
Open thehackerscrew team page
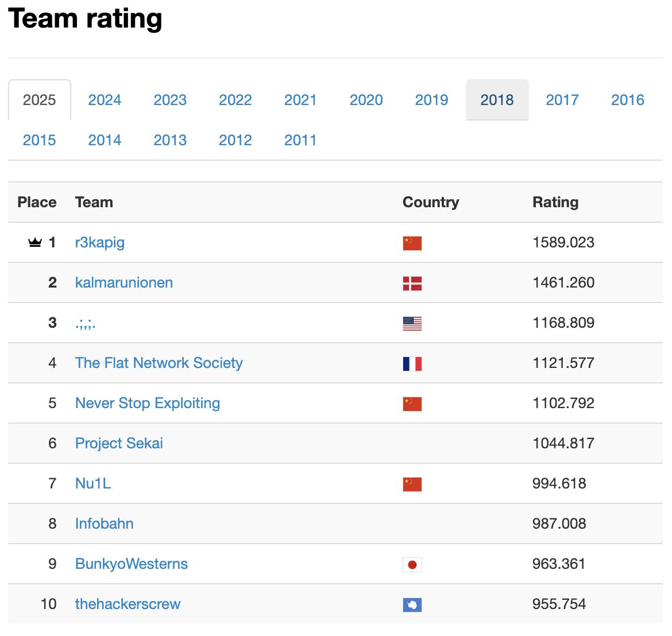[x=128, y=604]
